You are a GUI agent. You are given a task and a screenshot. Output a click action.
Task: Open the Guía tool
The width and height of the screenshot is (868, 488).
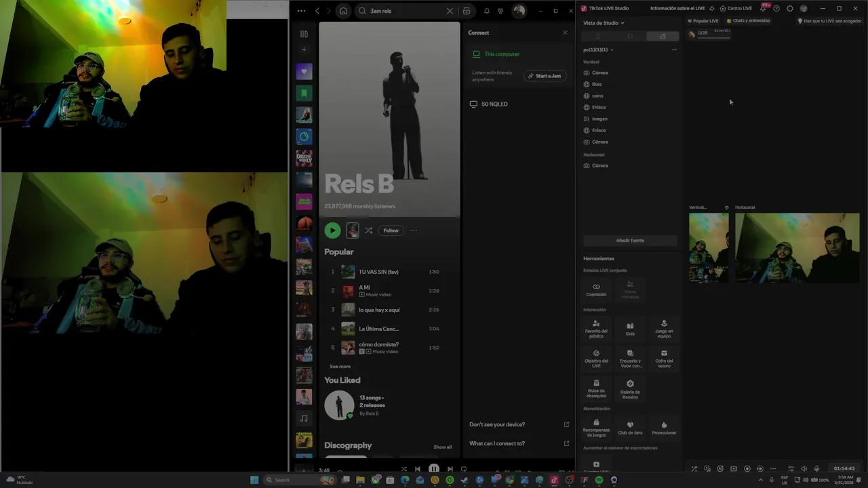click(630, 329)
